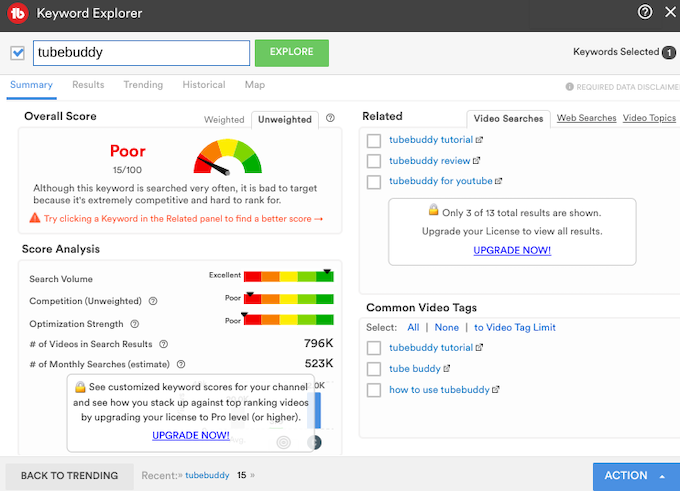Select the tube buddy video tag checkbox
This screenshot has height=491, width=680.
point(373,369)
